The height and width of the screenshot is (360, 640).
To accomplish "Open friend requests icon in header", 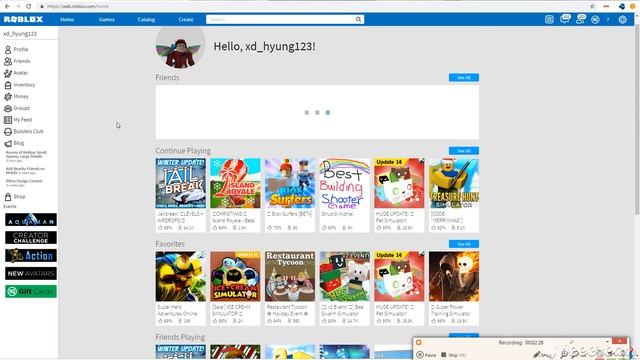I will point(580,19).
